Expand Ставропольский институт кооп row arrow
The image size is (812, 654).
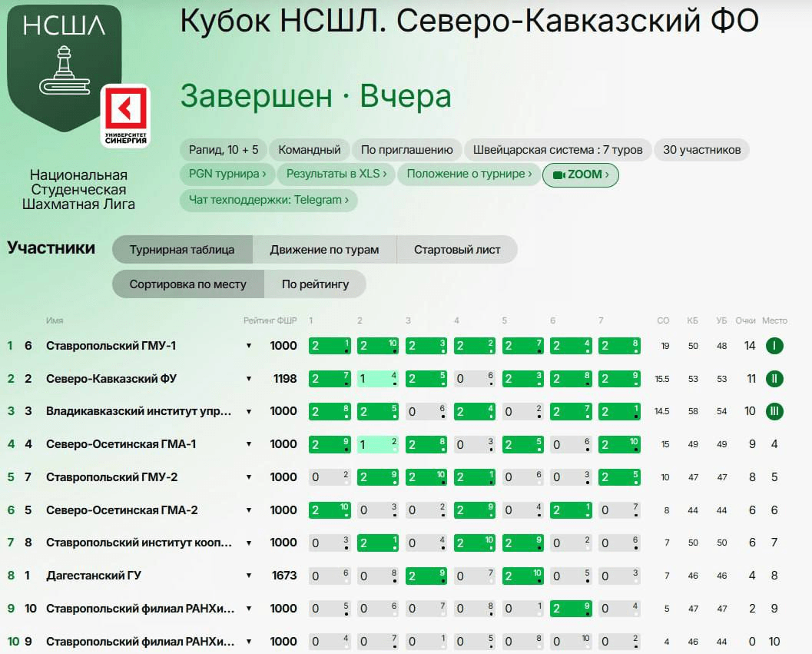(x=249, y=543)
